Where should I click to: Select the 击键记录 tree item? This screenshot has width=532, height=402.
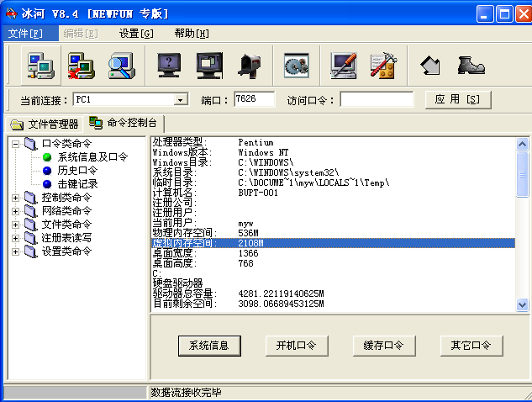(77, 184)
